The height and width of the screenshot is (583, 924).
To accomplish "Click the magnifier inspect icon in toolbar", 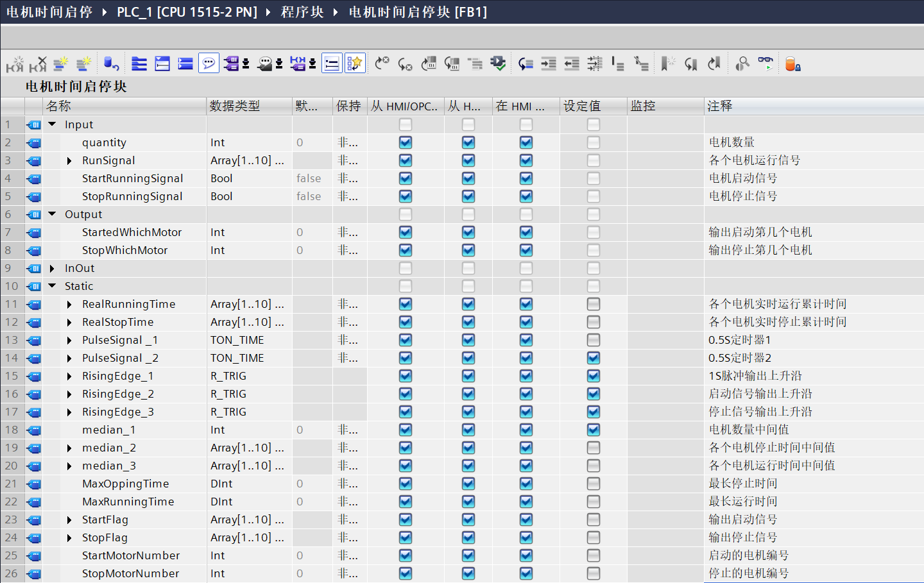I will (x=742, y=64).
